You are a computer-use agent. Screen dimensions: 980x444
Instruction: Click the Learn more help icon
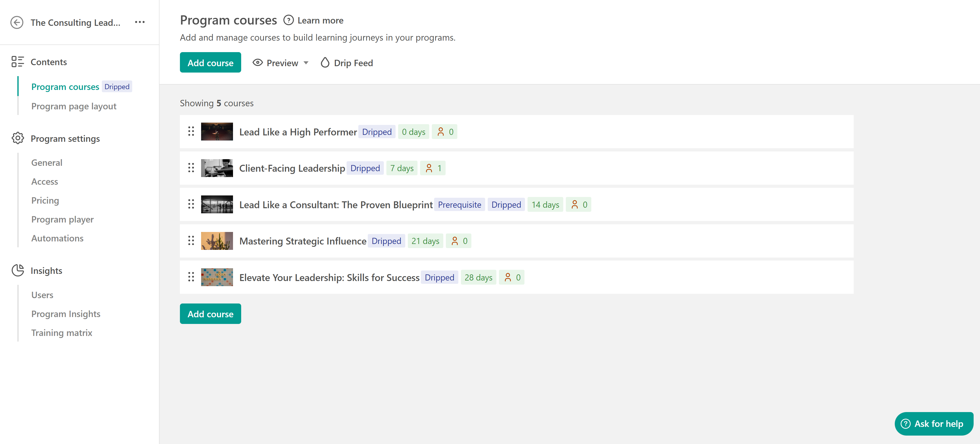coord(288,20)
